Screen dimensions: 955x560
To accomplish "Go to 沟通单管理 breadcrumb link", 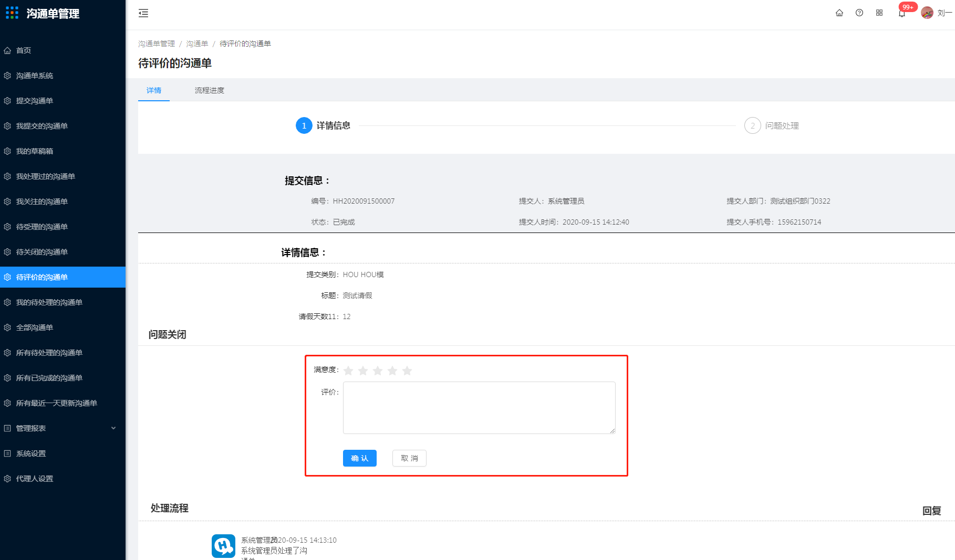I will pos(157,44).
